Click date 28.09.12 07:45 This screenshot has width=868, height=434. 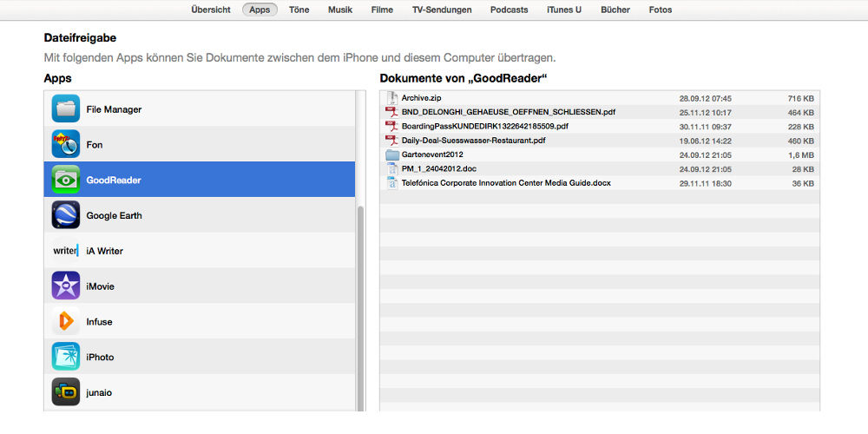(705, 99)
